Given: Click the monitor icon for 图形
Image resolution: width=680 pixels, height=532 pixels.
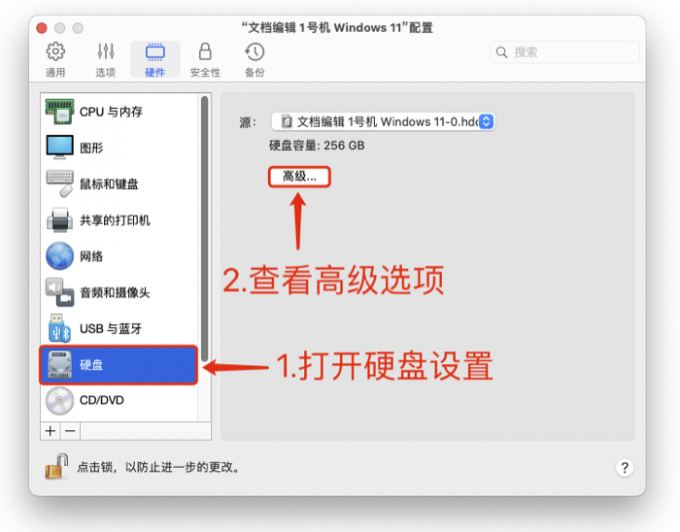Looking at the screenshot, I should (60, 147).
